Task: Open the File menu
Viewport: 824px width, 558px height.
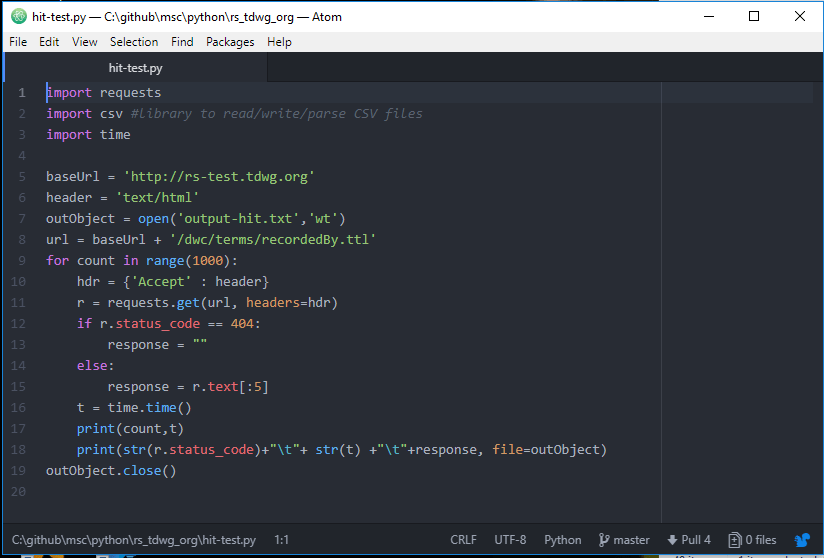Action: (x=18, y=42)
